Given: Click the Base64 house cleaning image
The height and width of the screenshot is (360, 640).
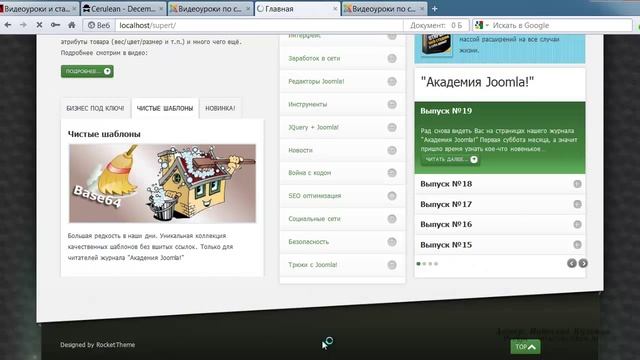Looking at the screenshot, I should (x=162, y=183).
